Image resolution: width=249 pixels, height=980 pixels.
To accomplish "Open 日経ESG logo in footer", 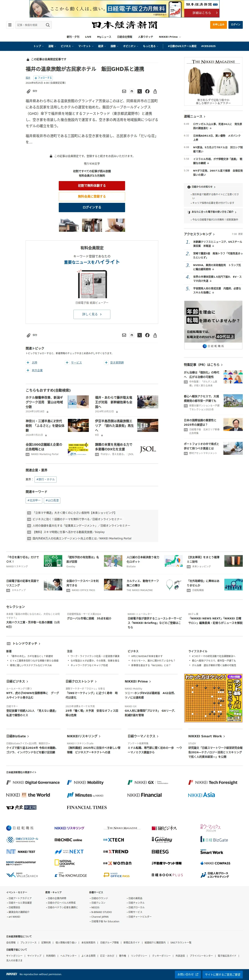I will [160, 851].
